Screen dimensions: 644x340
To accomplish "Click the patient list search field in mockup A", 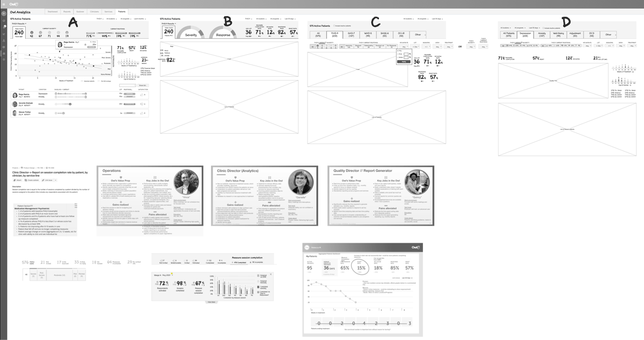I will tap(128, 85).
